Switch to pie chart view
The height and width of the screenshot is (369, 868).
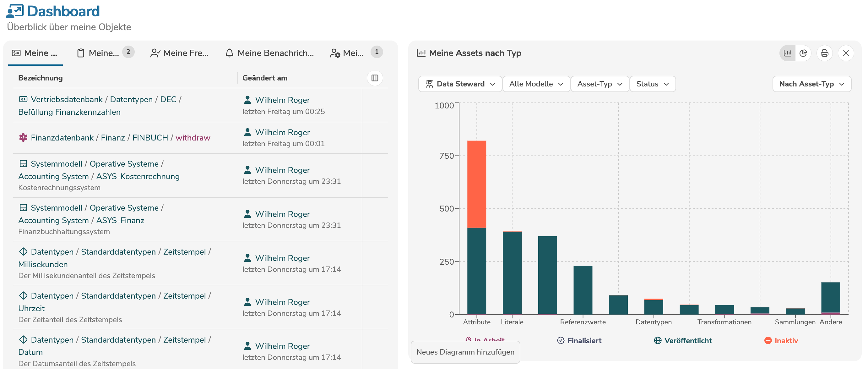[x=803, y=53]
